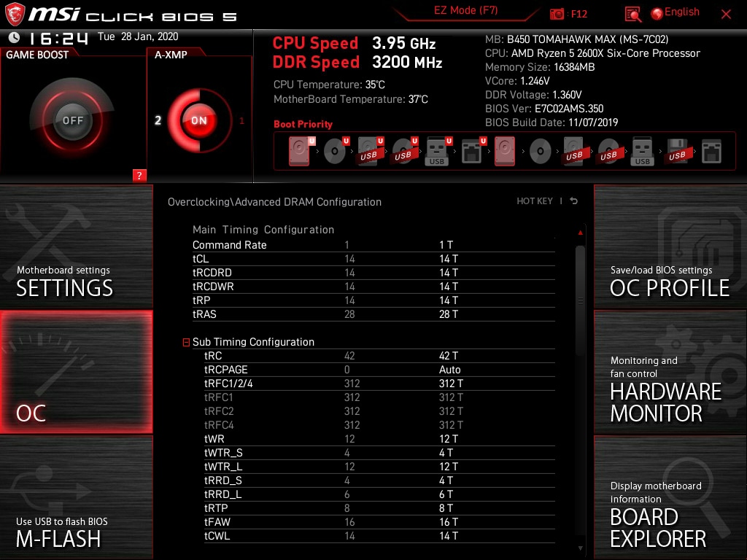
Task: Pick the UEFI USB CD/DVD boot icon
Action: [x=404, y=152]
